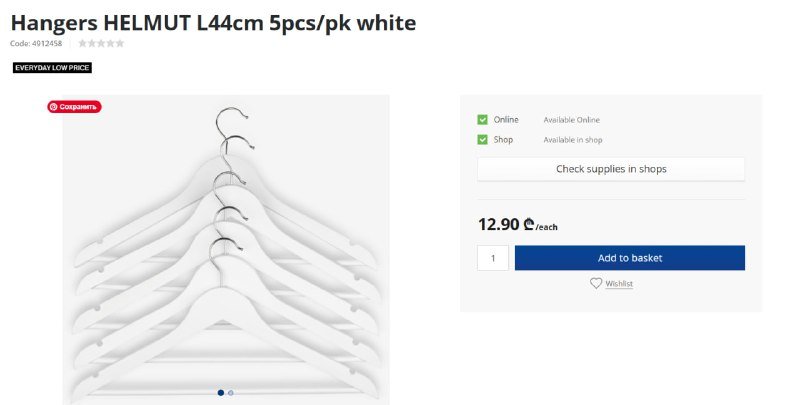The width and height of the screenshot is (800, 405).
Task: Rate the product two stars
Action: (91, 43)
